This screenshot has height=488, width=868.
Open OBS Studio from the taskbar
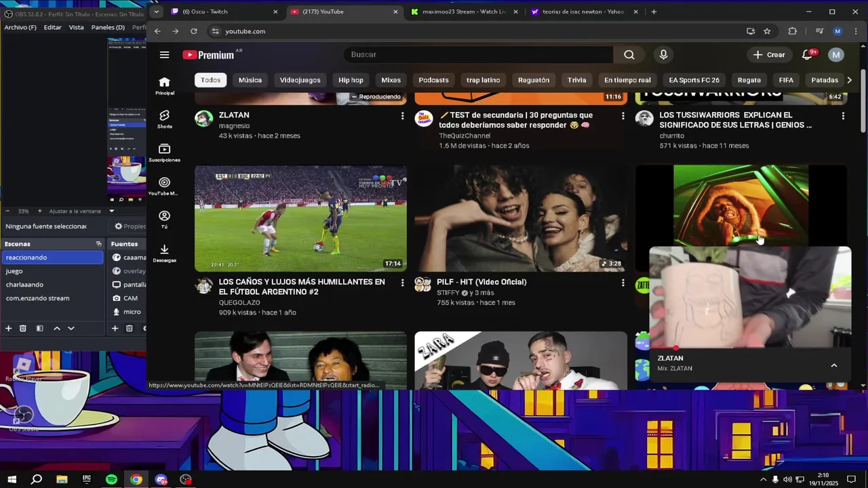click(186, 479)
